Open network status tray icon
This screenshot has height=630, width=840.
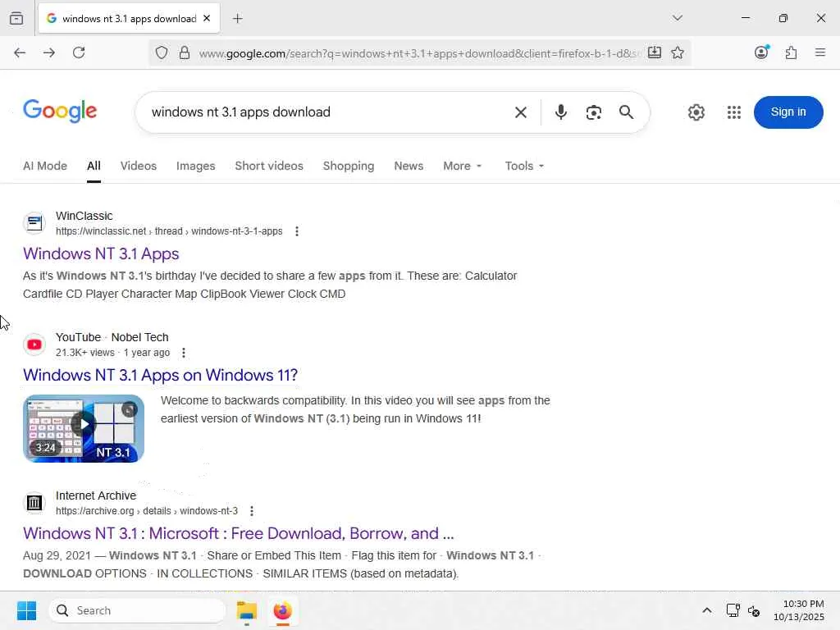pos(733,610)
